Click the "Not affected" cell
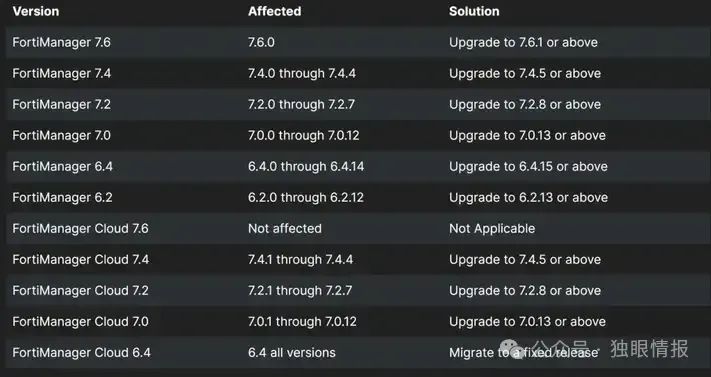711x377 pixels. click(285, 228)
